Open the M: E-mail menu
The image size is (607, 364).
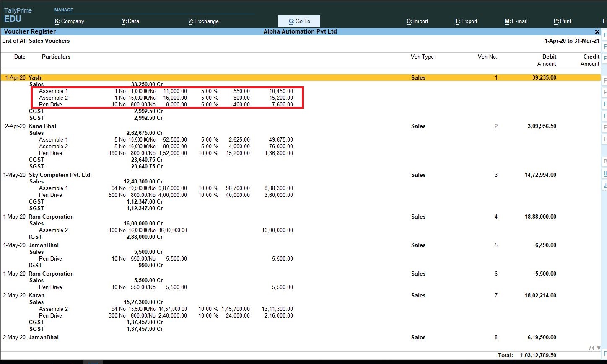coord(516,21)
